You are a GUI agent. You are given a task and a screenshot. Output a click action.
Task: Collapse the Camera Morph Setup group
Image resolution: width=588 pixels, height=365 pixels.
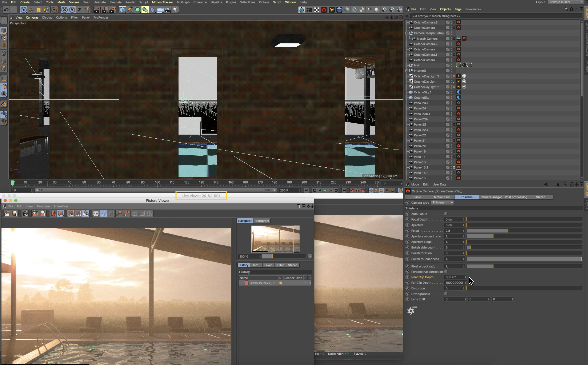pyautogui.click(x=407, y=33)
